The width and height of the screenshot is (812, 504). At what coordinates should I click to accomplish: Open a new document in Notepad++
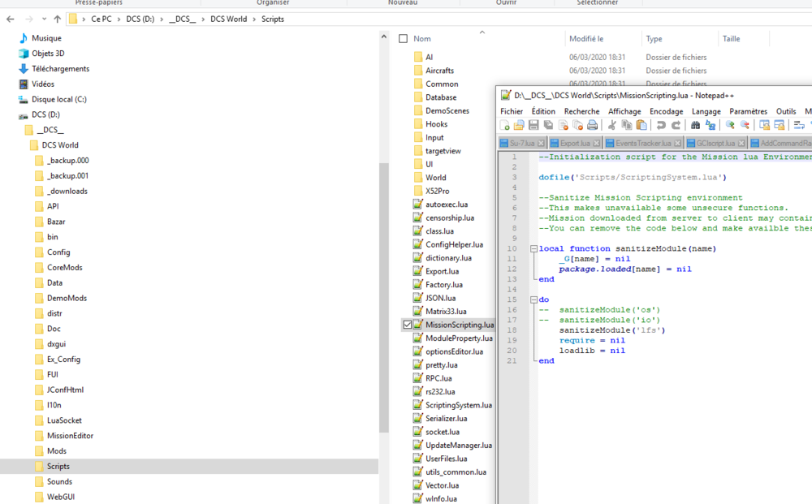pyautogui.click(x=505, y=126)
